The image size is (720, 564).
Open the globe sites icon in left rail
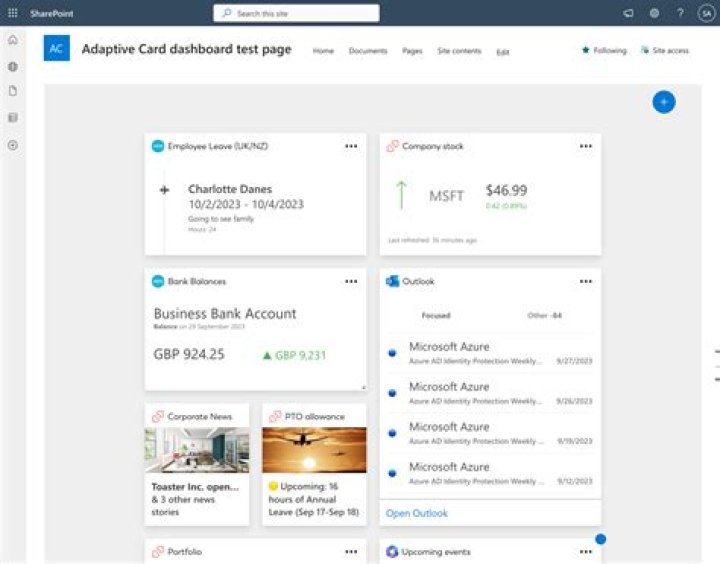pyautogui.click(x=13, y=67)
